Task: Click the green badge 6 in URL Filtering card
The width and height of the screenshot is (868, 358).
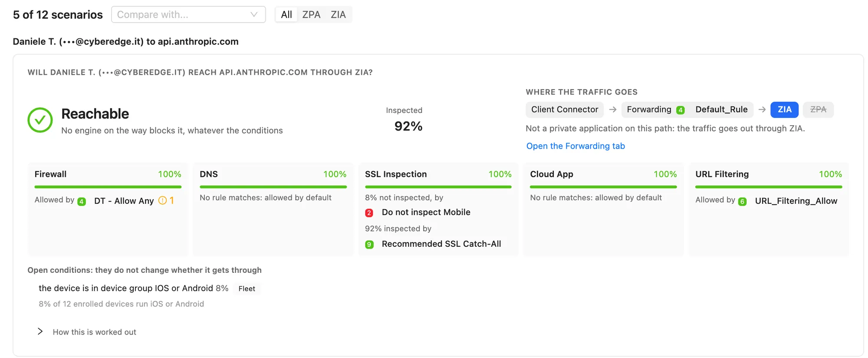Action: pos(743,201)
